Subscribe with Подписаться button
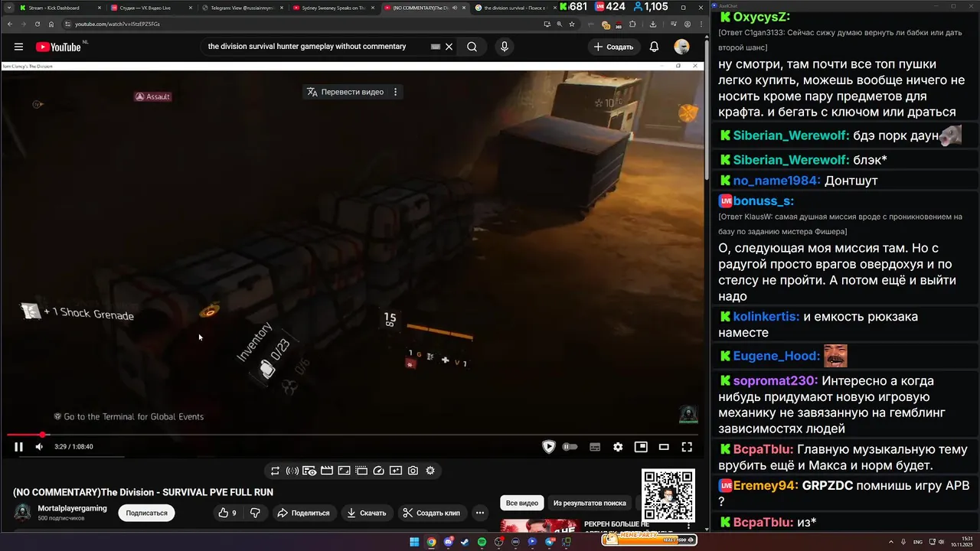This screenshot has width=980, height=551. click(146, 513)
